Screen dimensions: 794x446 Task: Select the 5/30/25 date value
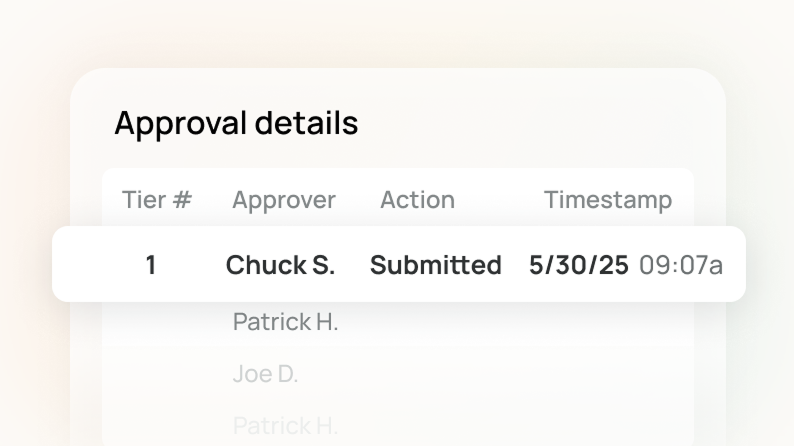click(x=578, y=265)
